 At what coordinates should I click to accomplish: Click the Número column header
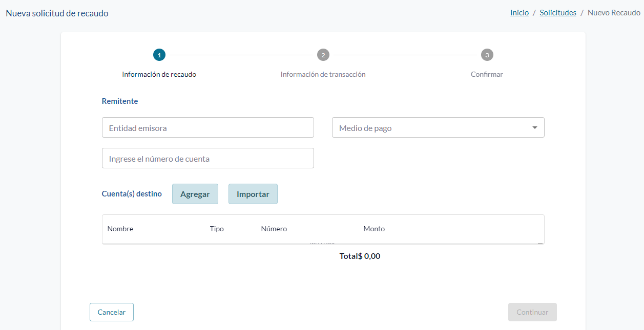tap(274, 229)
